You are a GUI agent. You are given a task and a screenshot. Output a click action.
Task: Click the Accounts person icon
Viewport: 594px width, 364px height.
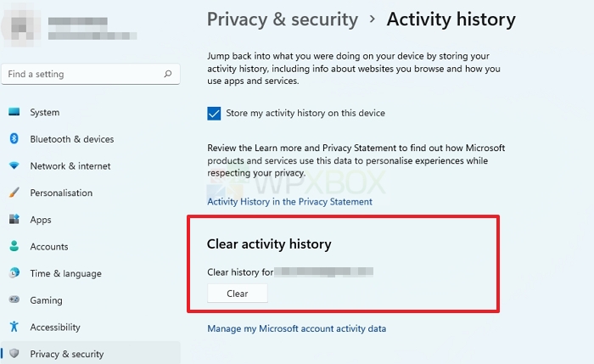(x=14, y=246)
